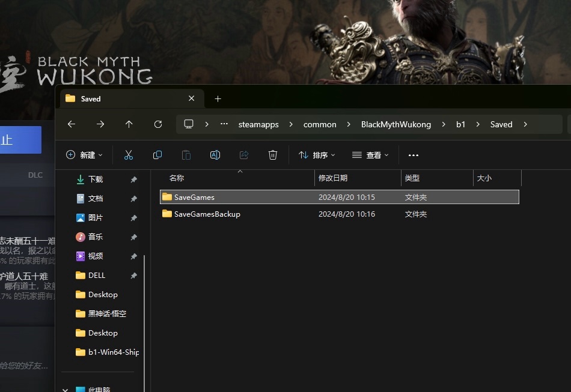Screen dimensions: 571x392
Task: Refresh the Saved folder view
Action: click(157, 124)
